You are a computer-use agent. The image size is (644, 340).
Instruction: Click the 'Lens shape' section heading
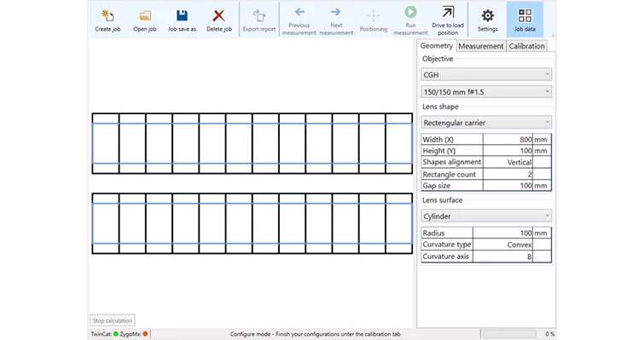point(440,107)
